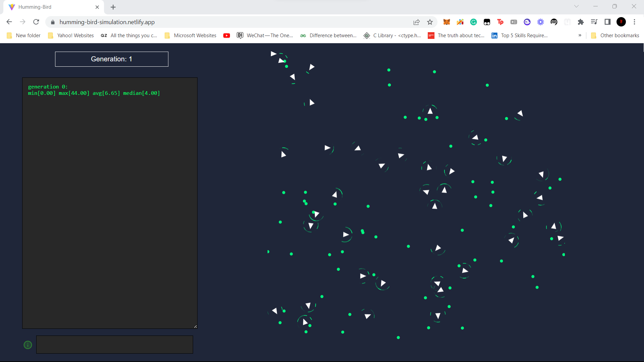This screenshot has height=362, width=644.
Task: Expand hidden bookmarks with the double-chevron
Action: (x=580, y=35)
